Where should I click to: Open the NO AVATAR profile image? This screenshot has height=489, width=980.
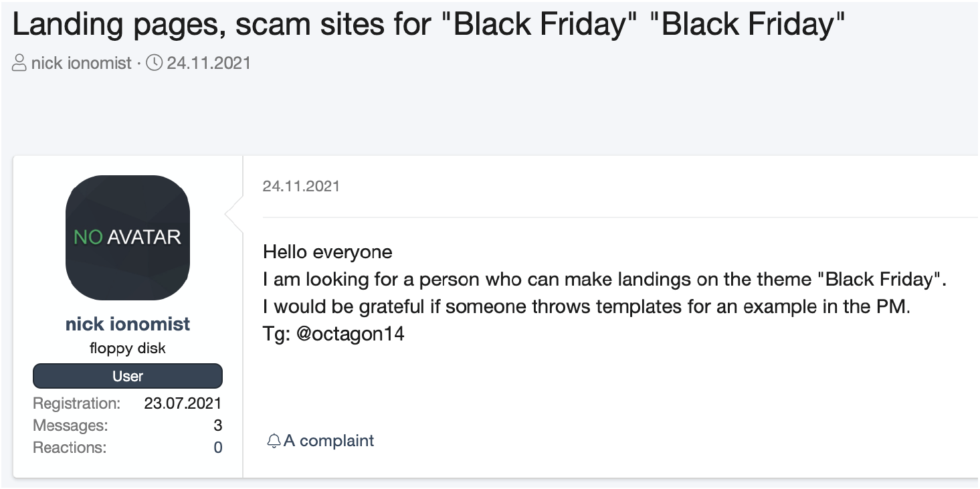[128, 237]
